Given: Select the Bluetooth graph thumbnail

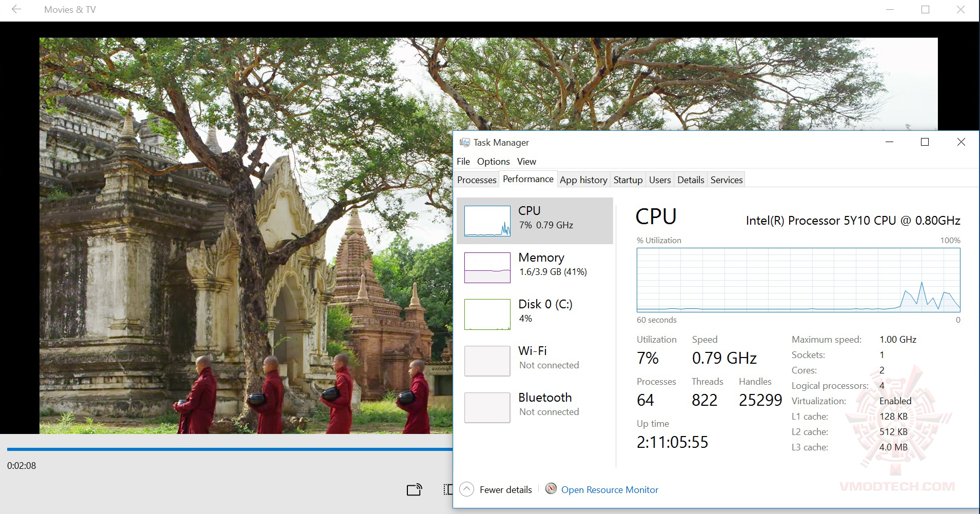Looking at the screenshot, I should tap(487, 408).
